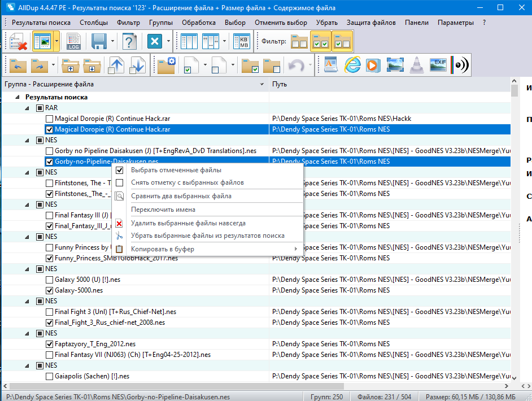The image size is (532, 401).
Task: Open dropdown arrow beside the save icon
Action: 113,42
